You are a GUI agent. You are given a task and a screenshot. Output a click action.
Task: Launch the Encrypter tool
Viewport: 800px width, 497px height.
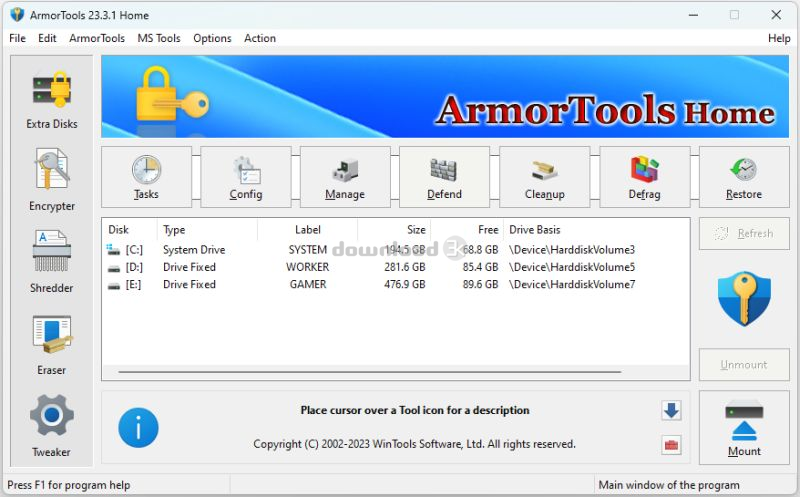coord(52,180)
